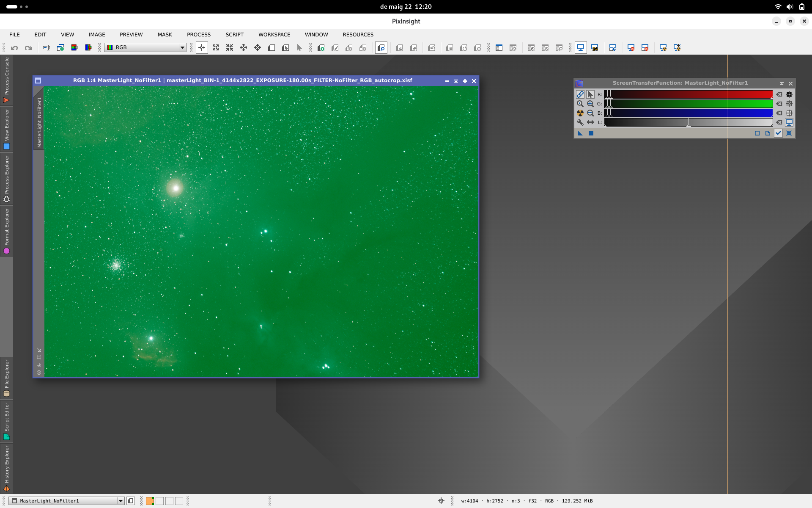Toggle Track View checkmark in STF panel
This screenshot has height=508, width=812.
click(x=779, y=133)
